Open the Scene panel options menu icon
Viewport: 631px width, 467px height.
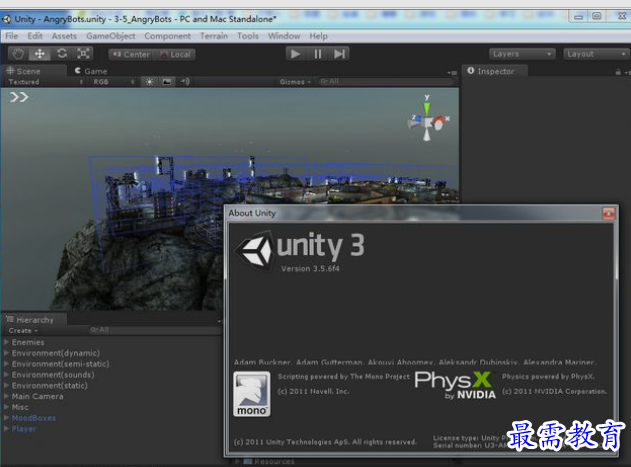(452, 72)
